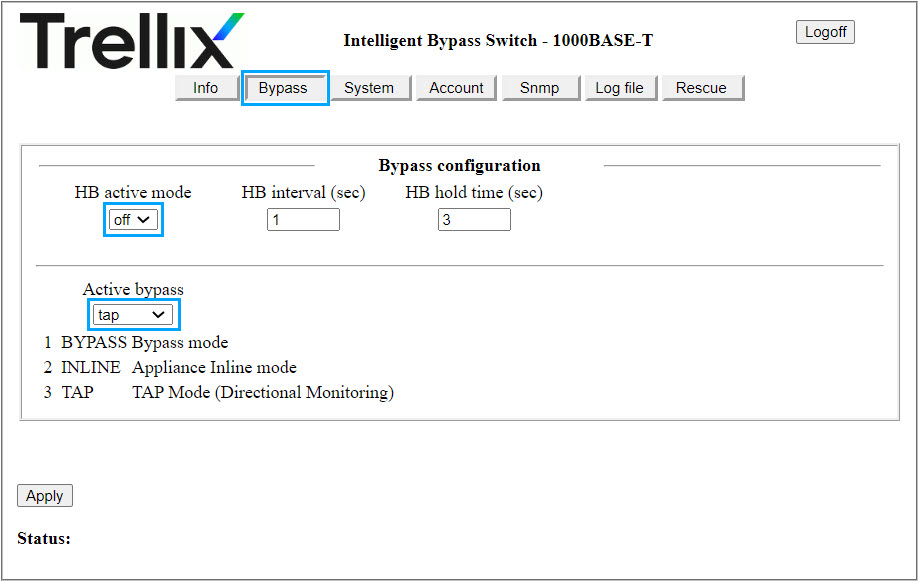Click 'TAP Mode (Directional Monitoring)' text
Image resolution: width=918 pixels, height=581 pixels.
point(263,392)
